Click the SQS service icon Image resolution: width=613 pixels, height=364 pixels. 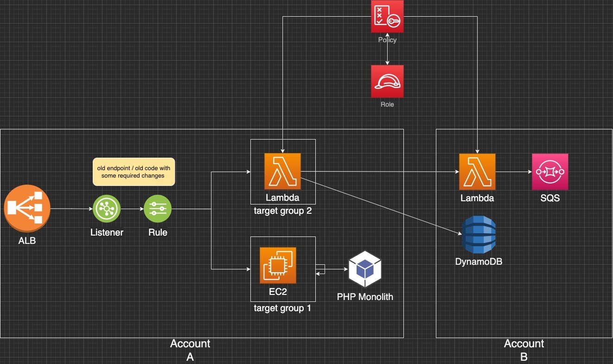pos(550,172)
